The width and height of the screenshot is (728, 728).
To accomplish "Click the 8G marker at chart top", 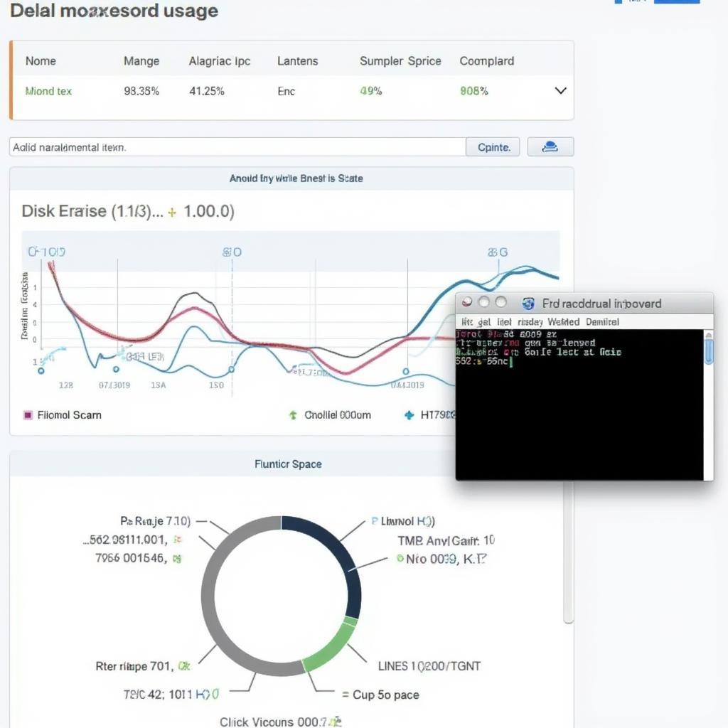I will pyautogui.click(x=498, y=252).
